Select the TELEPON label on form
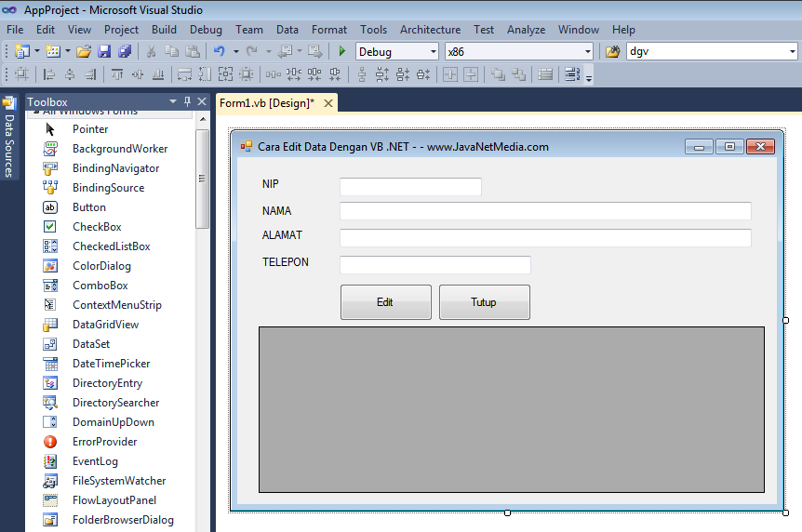The width and height of the screenshot is (802, 532). pos(286,262)
